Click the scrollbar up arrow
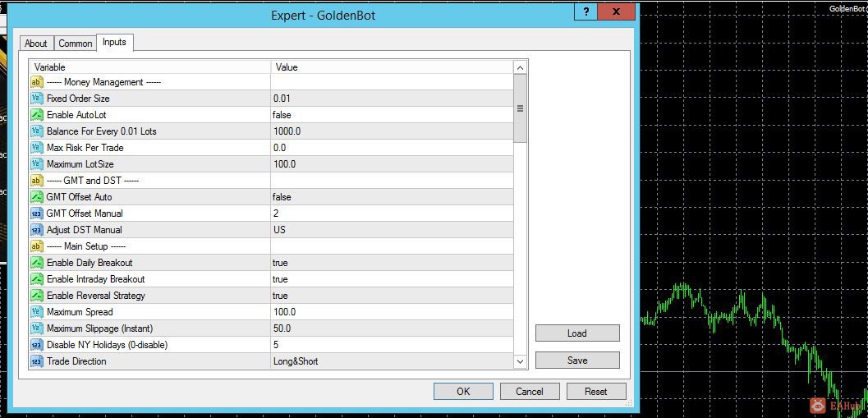The height and width of the screenshot is (418, 868). tap(520, 67)
